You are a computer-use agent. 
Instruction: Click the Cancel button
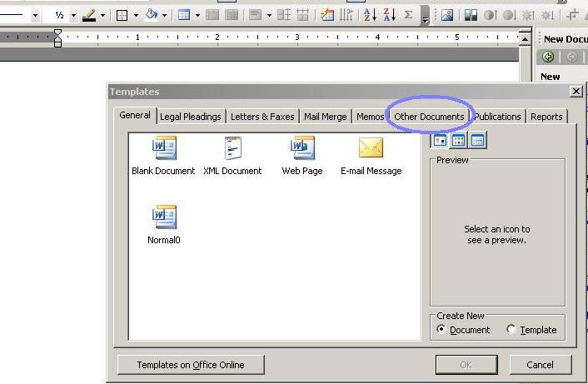[540, 365]
